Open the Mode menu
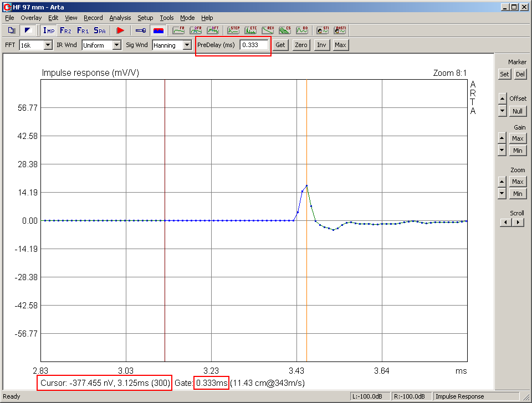The image size is (532, 403). [187, 18]
